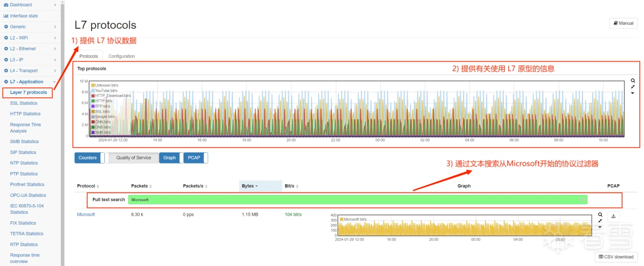Image resolution: width=644 pixels, height=266 pixels.
Task: Click the Microsoft bit/s legend swatch
Action: click(x=342, y=219)
